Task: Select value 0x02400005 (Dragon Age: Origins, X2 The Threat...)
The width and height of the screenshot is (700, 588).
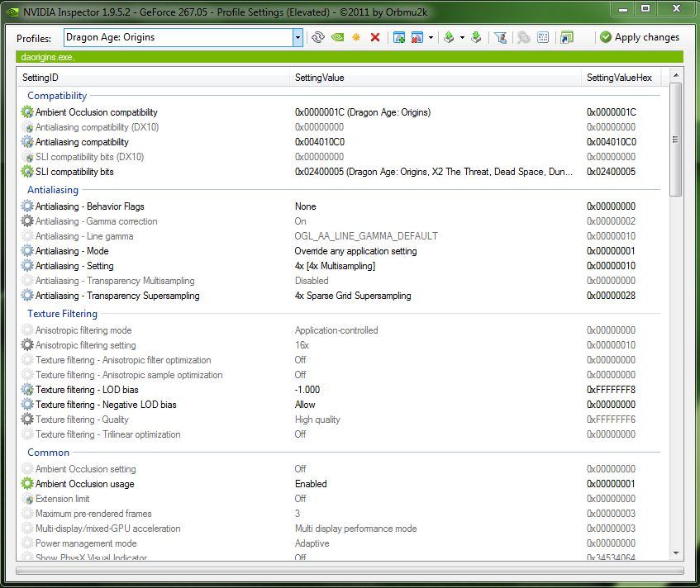Action: click(x=434, y=172)
